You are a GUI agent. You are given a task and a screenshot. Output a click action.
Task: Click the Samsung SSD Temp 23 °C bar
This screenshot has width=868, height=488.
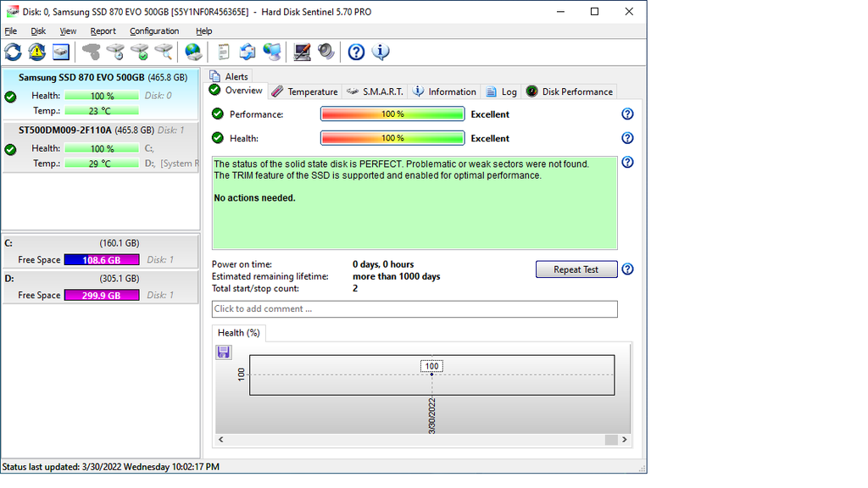(102, 111)
